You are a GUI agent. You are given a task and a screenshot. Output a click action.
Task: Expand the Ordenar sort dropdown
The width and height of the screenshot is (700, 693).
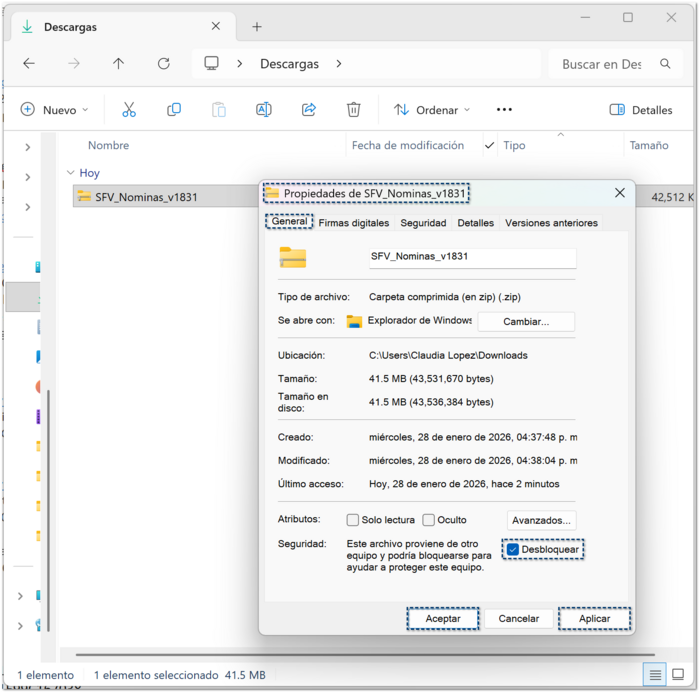click(x=432, y=110)
